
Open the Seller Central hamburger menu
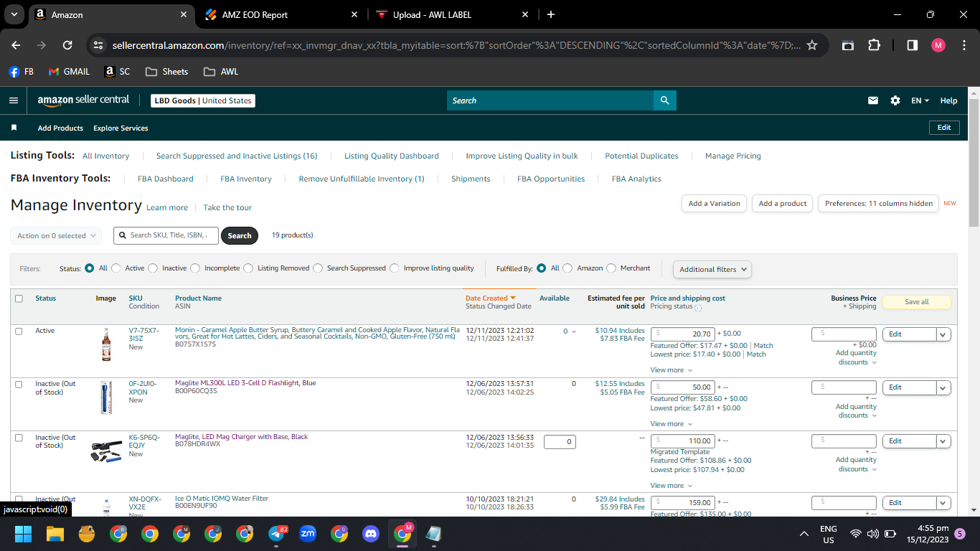(14, 100)
